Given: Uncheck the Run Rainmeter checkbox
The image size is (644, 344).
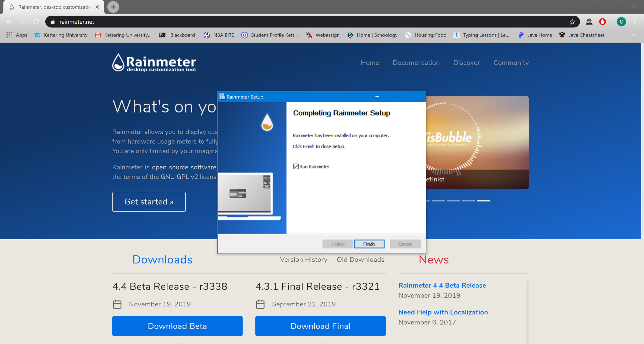Looking at the screenshot, I should (x=296, y=166).
